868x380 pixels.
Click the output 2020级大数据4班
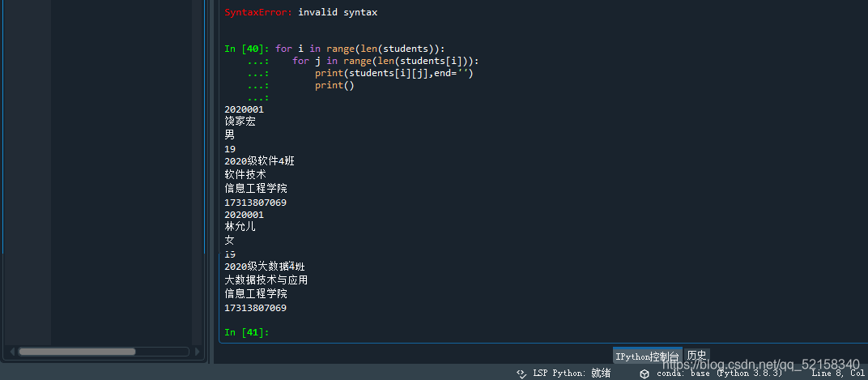click(265, 267)
